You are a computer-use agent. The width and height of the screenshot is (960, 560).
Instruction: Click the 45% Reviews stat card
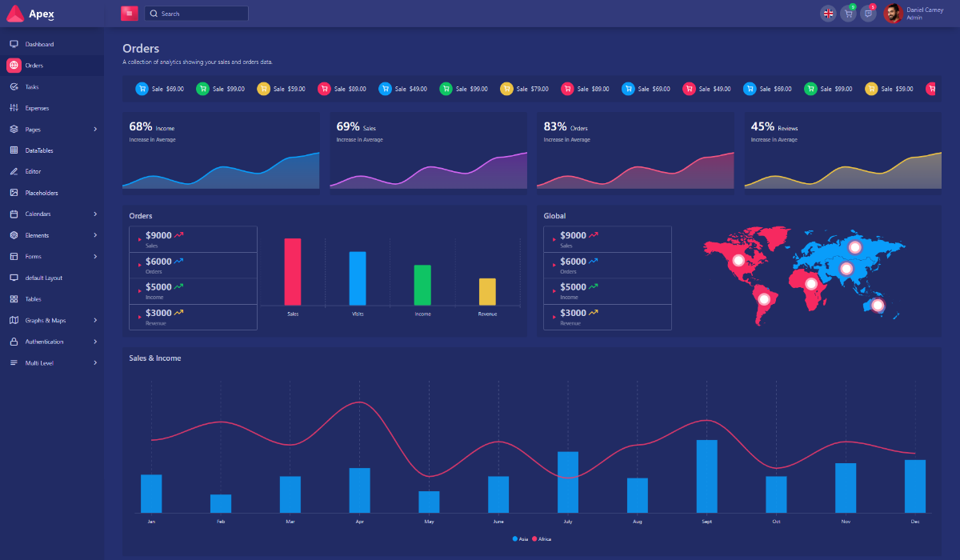tap(842, 153)
